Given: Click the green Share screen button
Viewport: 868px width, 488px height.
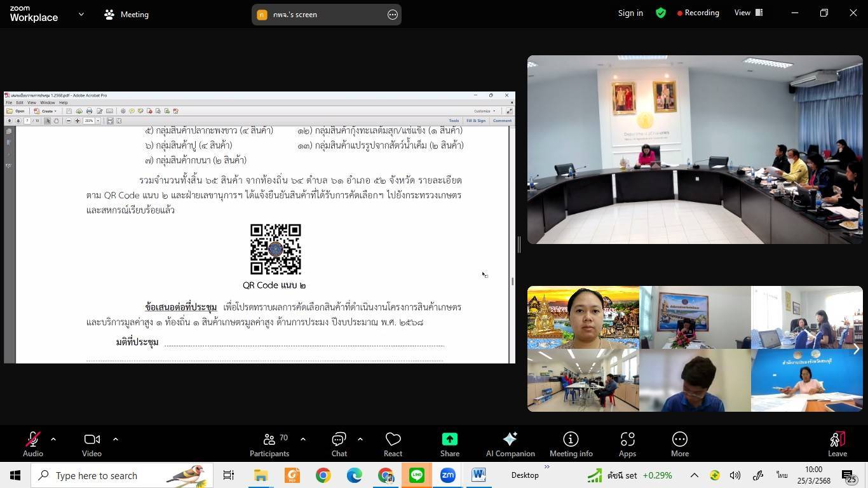Looking at the screenshot, I should coord(449,444).
